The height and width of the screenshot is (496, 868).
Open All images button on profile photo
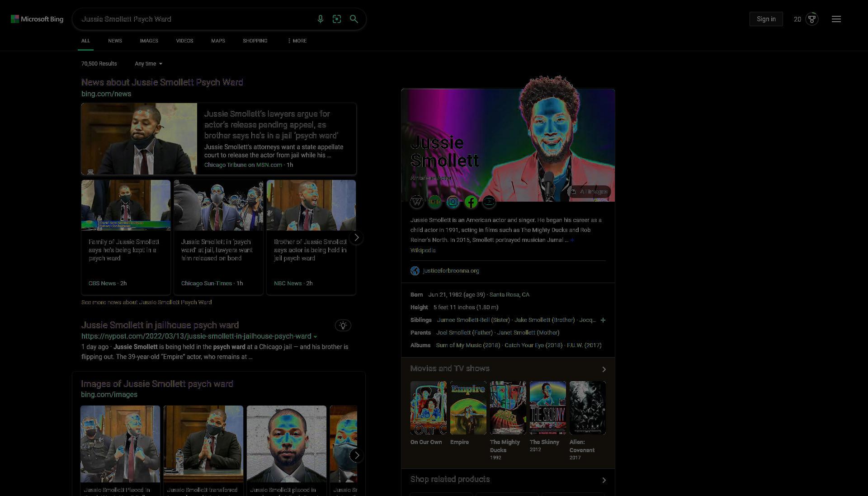pyautogui.click(x=589, y=192)
